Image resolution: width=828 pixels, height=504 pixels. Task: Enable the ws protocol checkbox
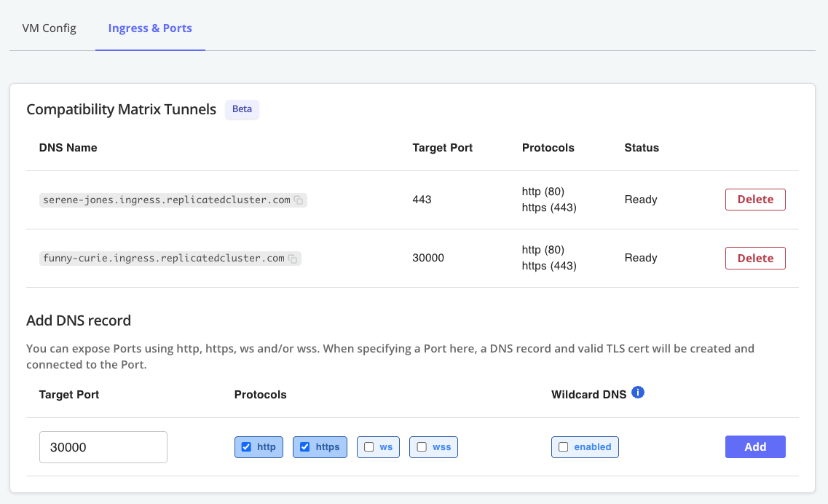tap(369, 447)
